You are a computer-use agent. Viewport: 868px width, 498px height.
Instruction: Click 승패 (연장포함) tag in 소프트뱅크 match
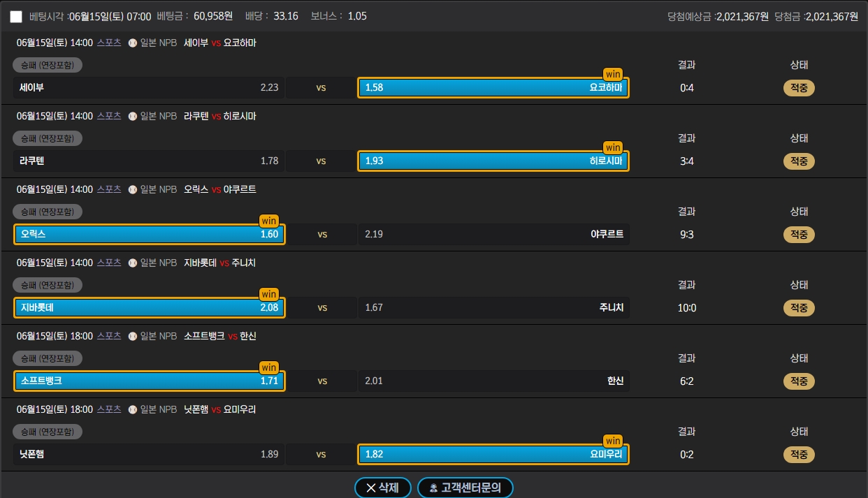click(x=48, y=358)
